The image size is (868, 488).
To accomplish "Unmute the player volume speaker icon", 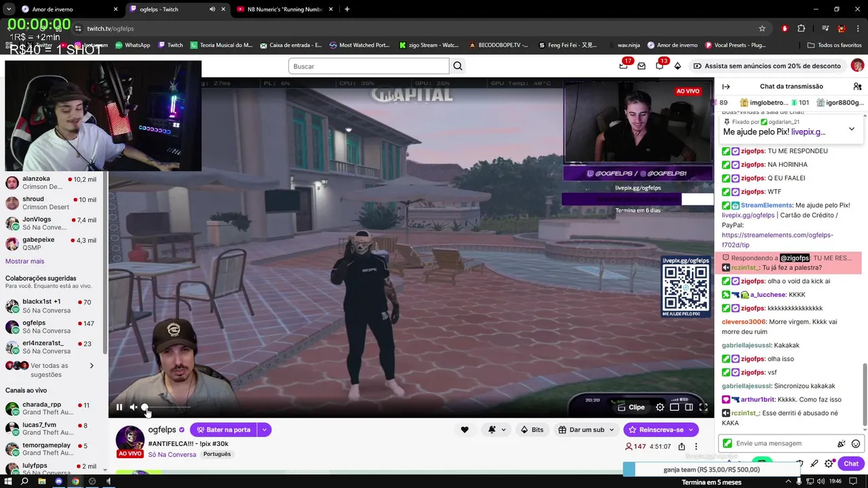I will coord(134,407).
